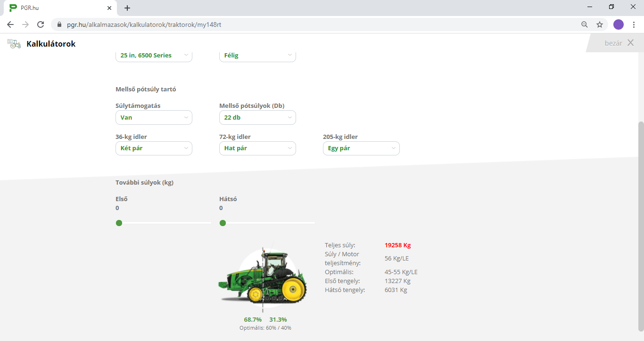
Task: Open the Chrome three-dot menu
Action: pos(634,24)
